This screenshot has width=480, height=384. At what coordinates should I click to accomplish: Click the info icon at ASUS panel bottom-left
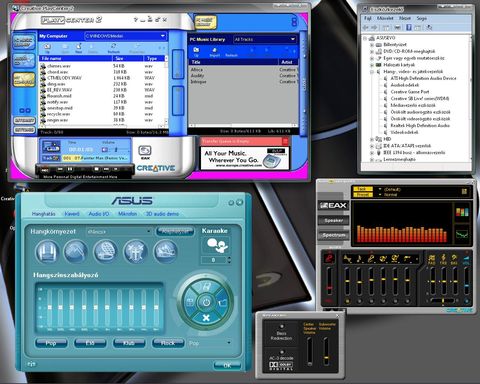31,364
